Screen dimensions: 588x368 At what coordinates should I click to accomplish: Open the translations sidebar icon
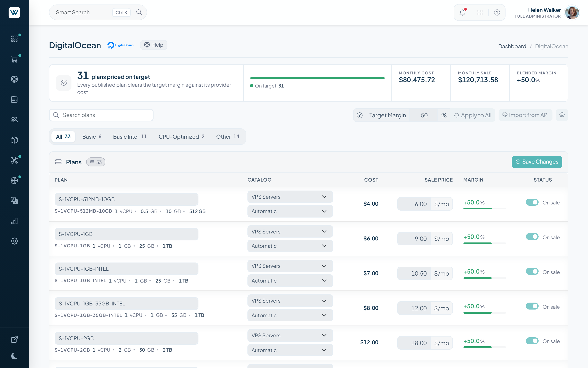14,201
